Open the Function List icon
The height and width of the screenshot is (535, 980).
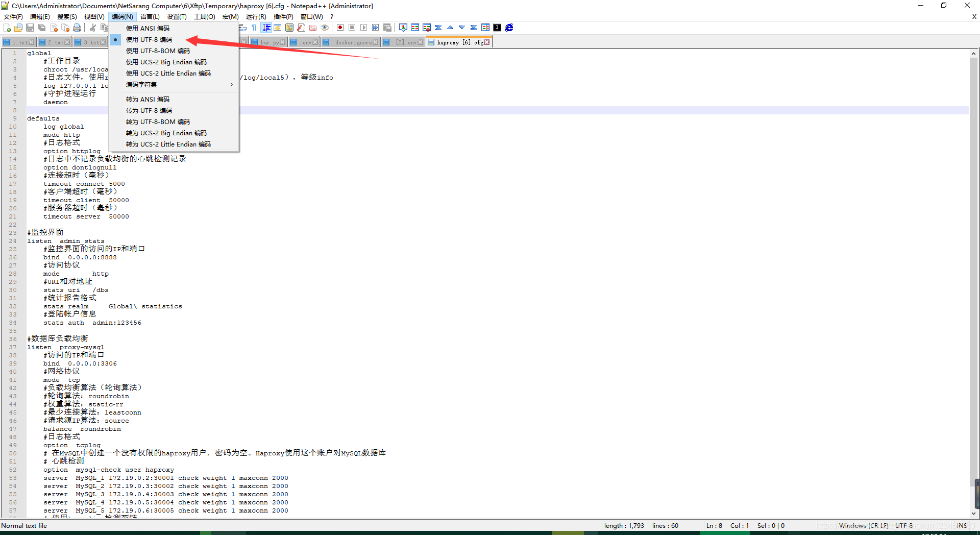click(301, 28)
